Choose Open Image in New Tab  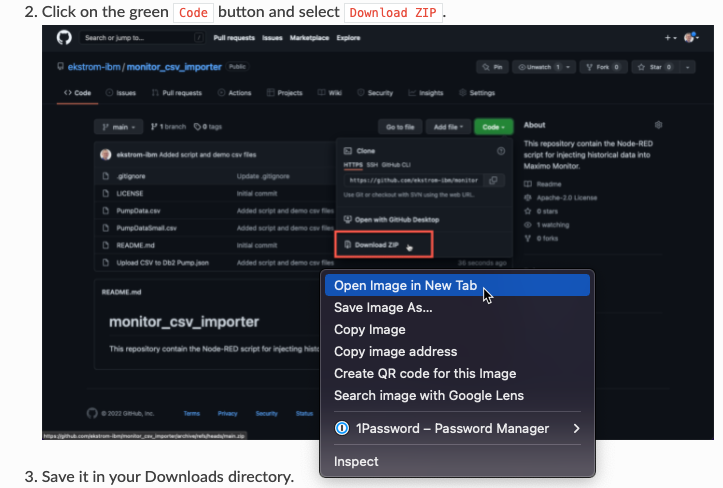[x=457, y=286]
